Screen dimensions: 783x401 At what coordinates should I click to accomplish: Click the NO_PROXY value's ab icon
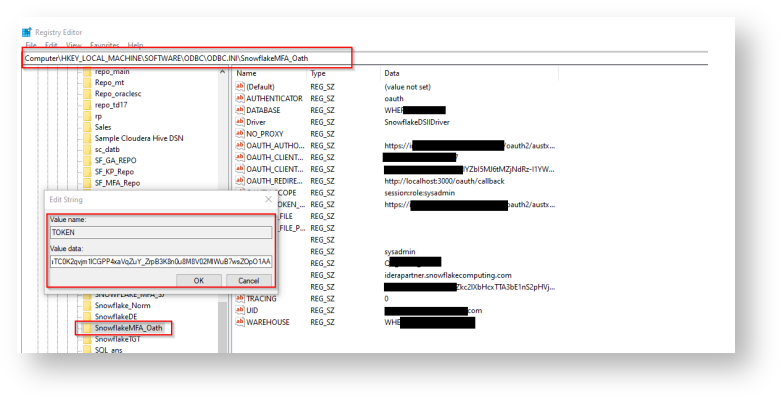coord(240,134)
